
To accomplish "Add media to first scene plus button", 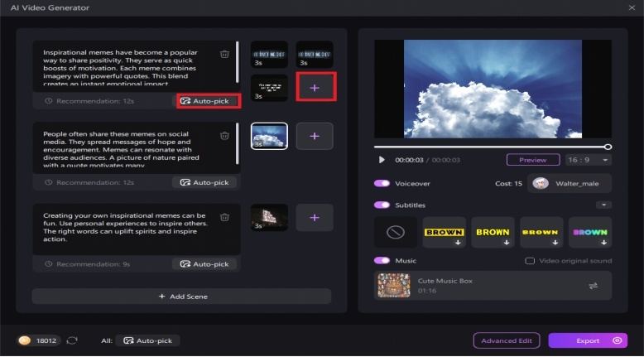I will pyautogui.click(x=315, y=86).
